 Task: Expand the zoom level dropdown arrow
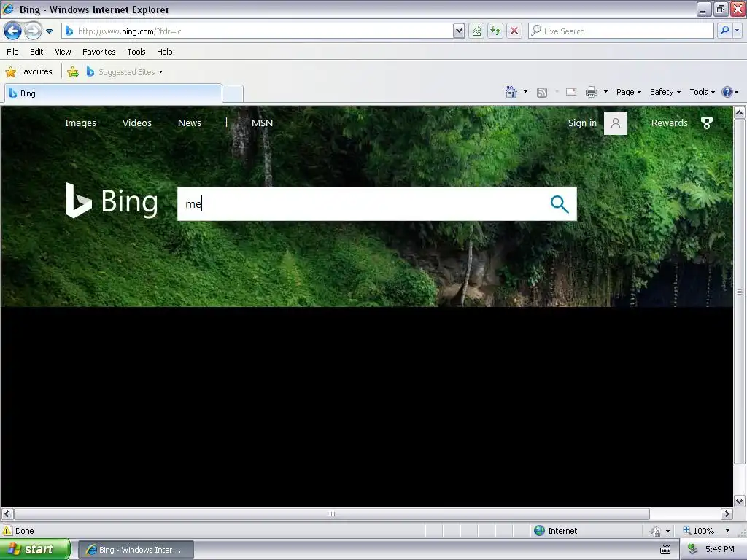(727, 531)
